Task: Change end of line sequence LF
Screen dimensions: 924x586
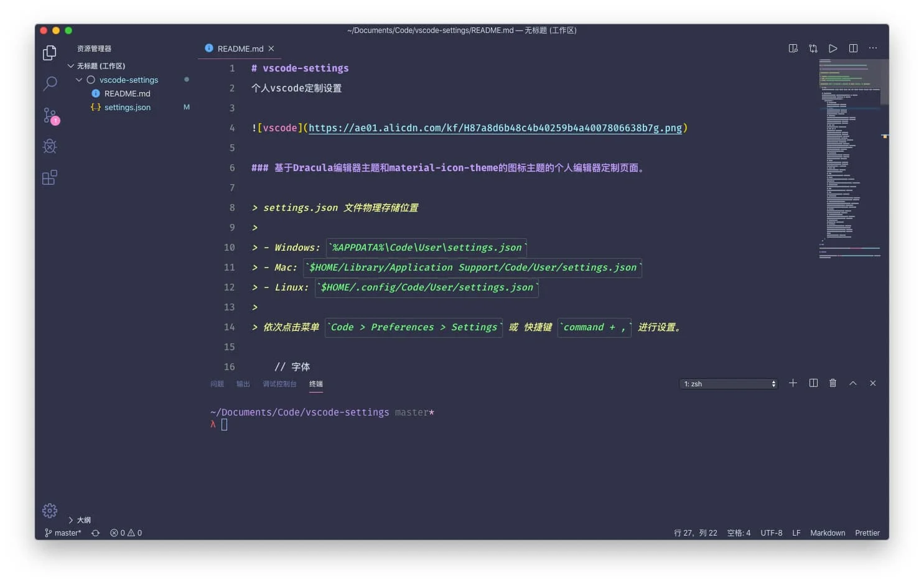Action: point(796,533)
